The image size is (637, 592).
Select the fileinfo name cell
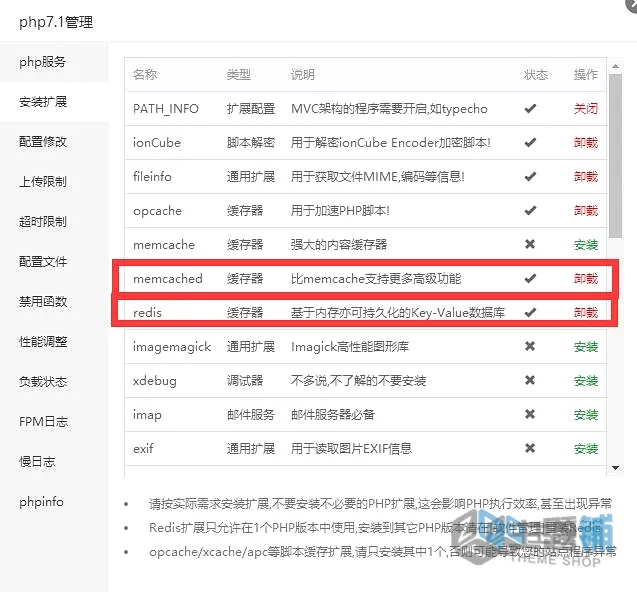point(152,177)
